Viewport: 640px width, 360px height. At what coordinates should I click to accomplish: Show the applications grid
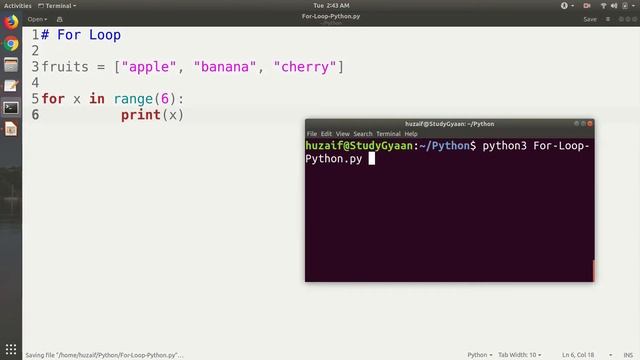[x=11, y=349]
